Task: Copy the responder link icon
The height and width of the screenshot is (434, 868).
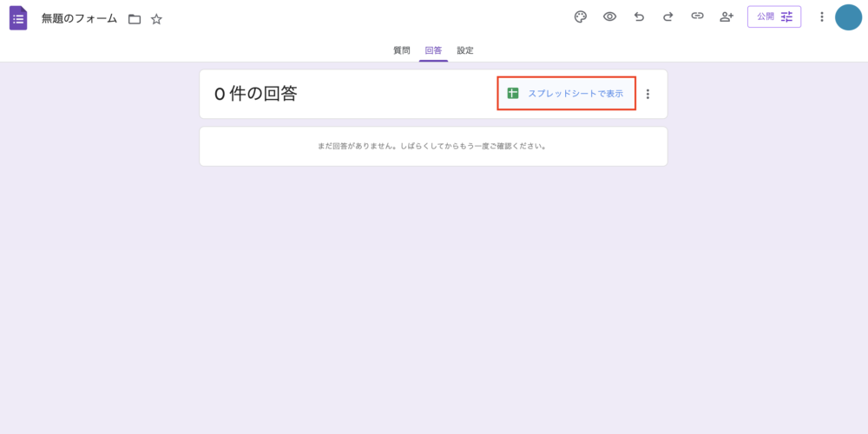Action: pyautogui.click(x=698, y=16)
